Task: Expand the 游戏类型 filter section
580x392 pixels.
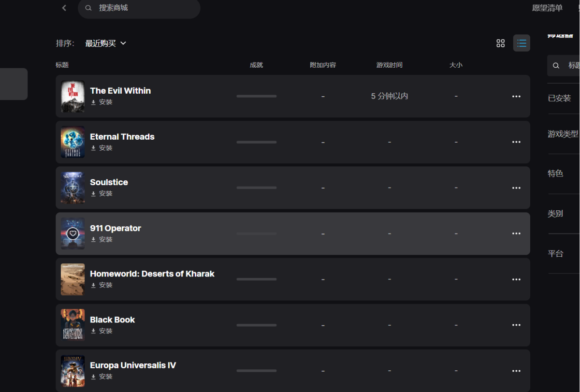Action: pos(563,134)
